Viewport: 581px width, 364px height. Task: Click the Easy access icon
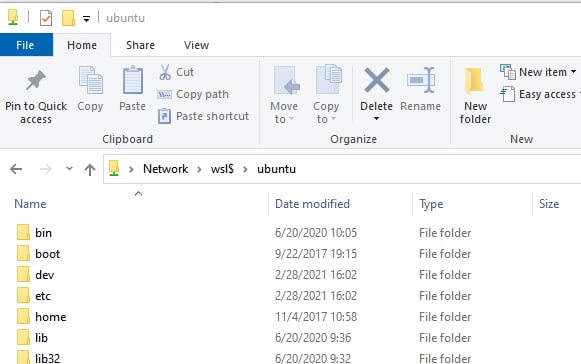(508, 94)
